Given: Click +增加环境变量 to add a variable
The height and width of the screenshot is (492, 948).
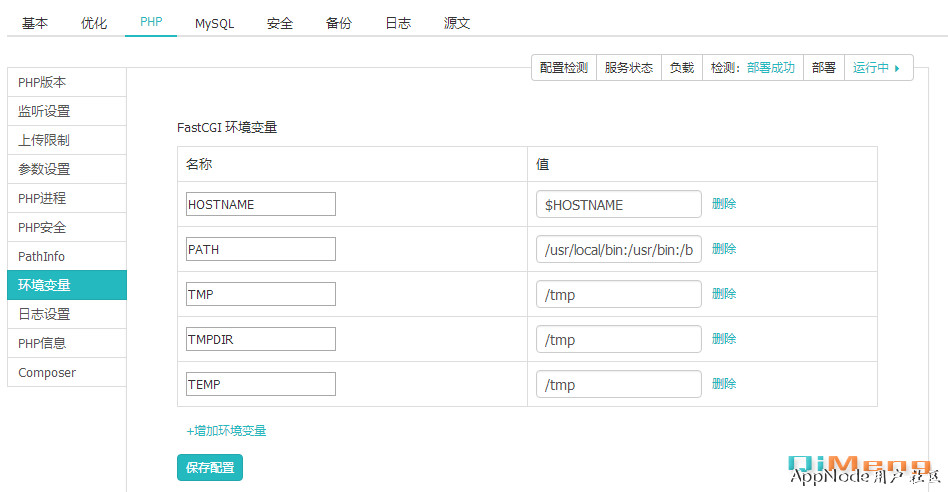Looking at the screenshot, I should [226, 431].
